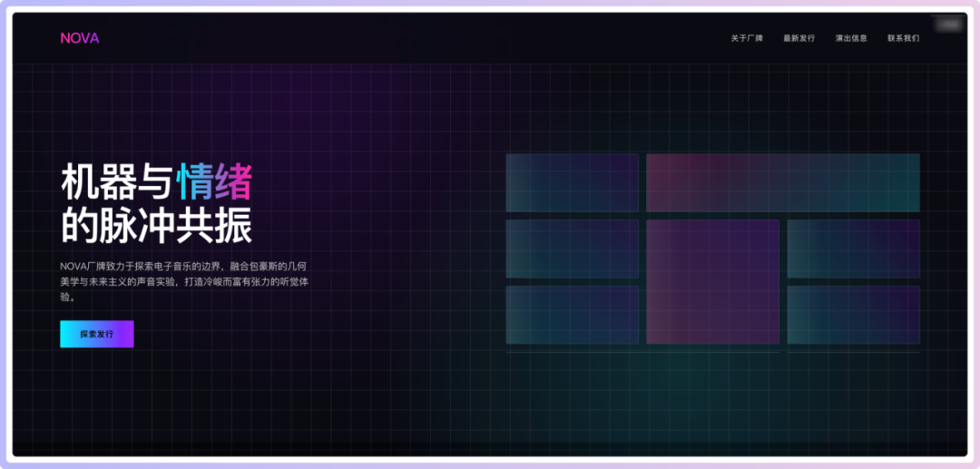Click the NOVA厂牌 description paragraph

click(184, 281)
